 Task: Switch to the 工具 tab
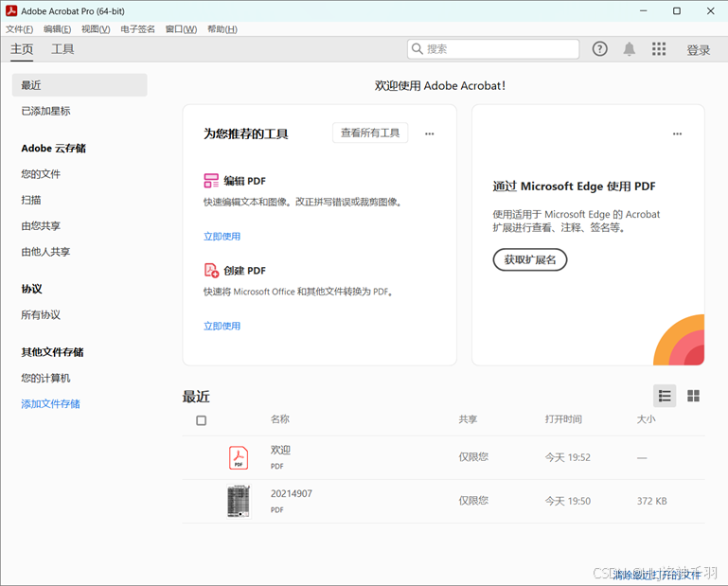(62, 49)
